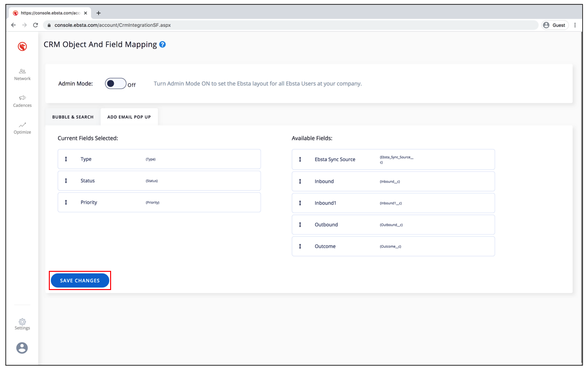The image size is (588, 372).
Task: Click the user profile avatar icon
Action: tap(22, 348)
